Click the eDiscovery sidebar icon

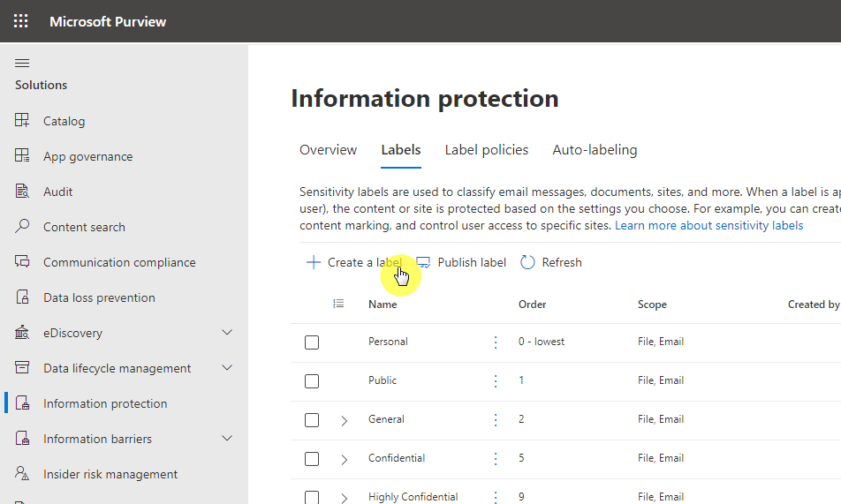[22, 333]
